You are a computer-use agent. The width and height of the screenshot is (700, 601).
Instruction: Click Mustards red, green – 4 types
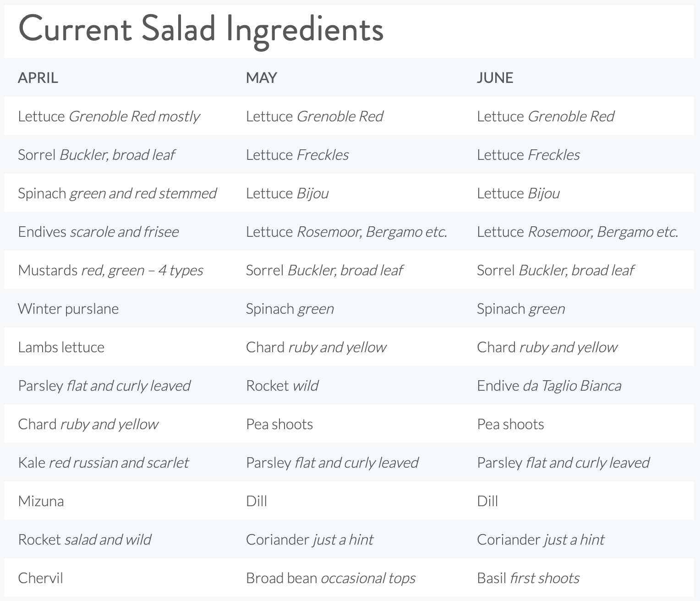coord(110,270)
